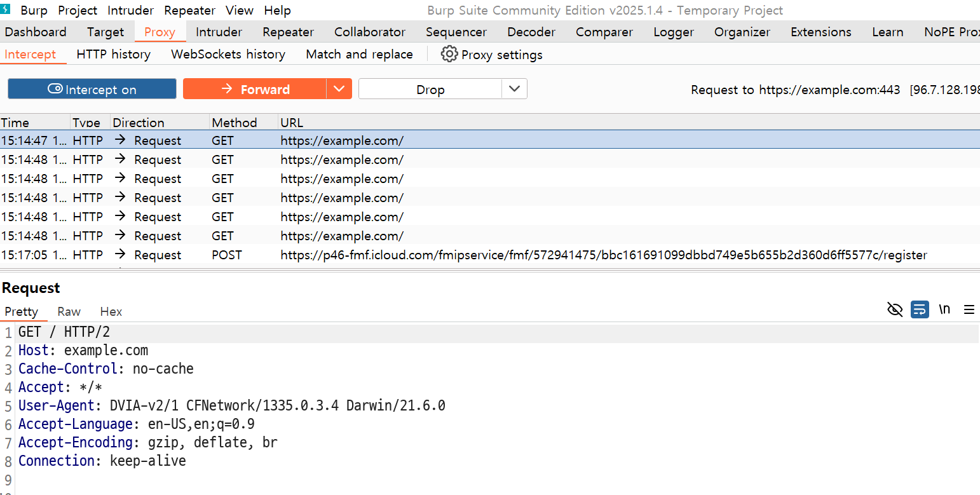The image size is (980, 495).
Task: Drop the intercepted request
Action: 430,89
